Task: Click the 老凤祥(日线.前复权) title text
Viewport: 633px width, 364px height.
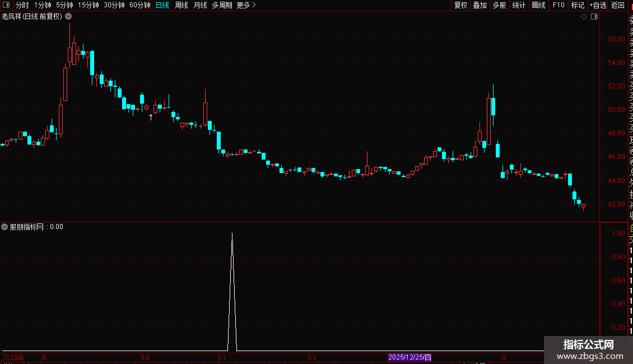Action: click(x=32, y=17)
